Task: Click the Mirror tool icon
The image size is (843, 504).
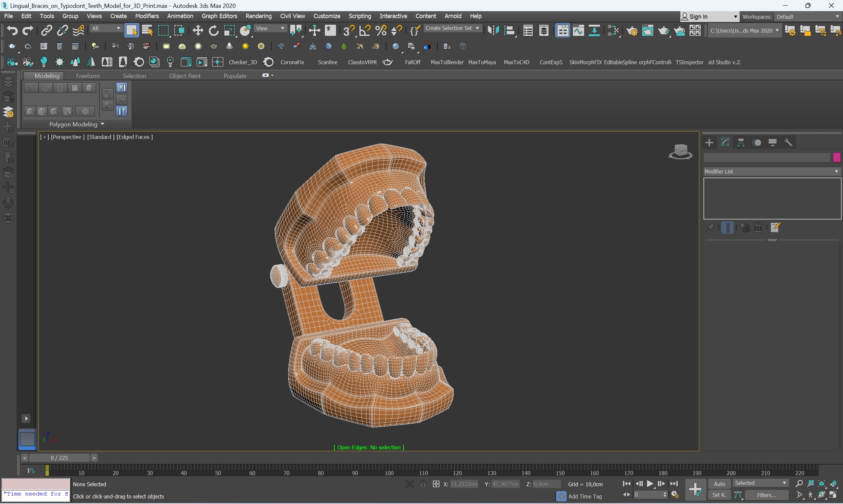Action: pyautogui.click(x=493, y=31)
